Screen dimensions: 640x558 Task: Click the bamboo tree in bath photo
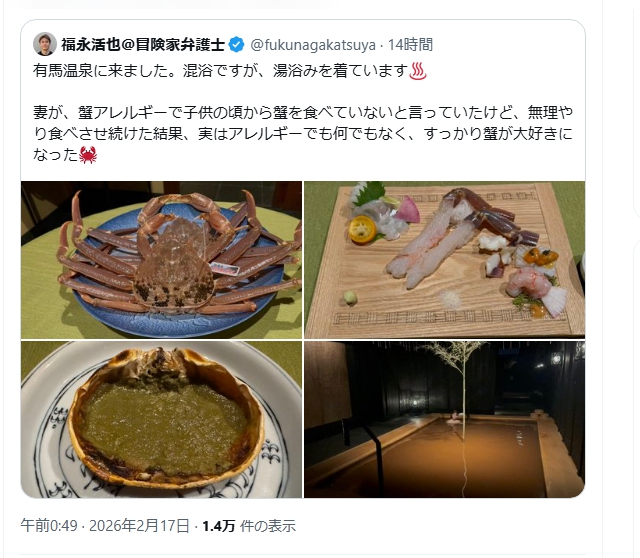tap(462, 392)
